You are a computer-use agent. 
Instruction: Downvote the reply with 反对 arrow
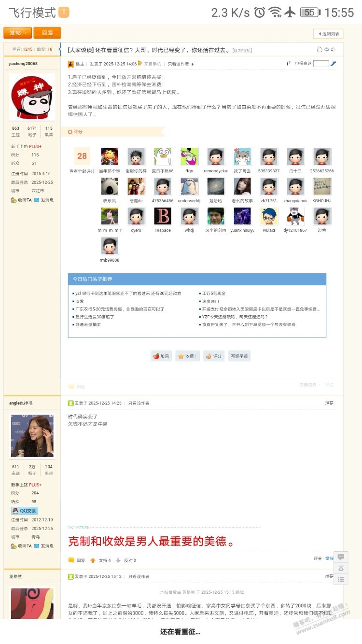click(x=118, y=560)
